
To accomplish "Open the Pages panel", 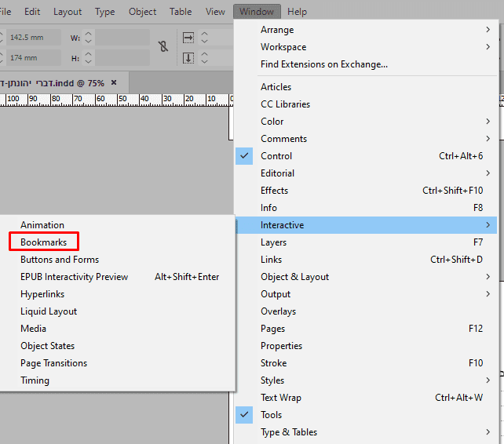I will pyautogui.click(x=366, y=329).
